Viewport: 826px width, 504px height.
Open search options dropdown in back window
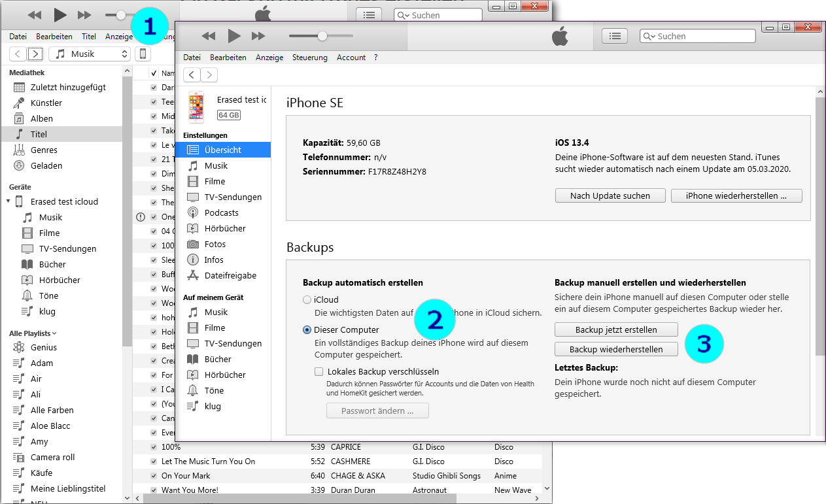403,15
